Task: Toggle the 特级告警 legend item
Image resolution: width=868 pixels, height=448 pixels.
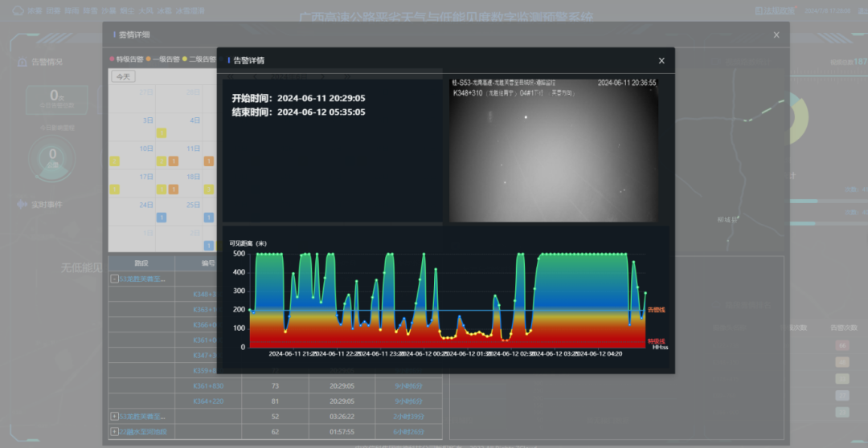Action: pos(127,59)
